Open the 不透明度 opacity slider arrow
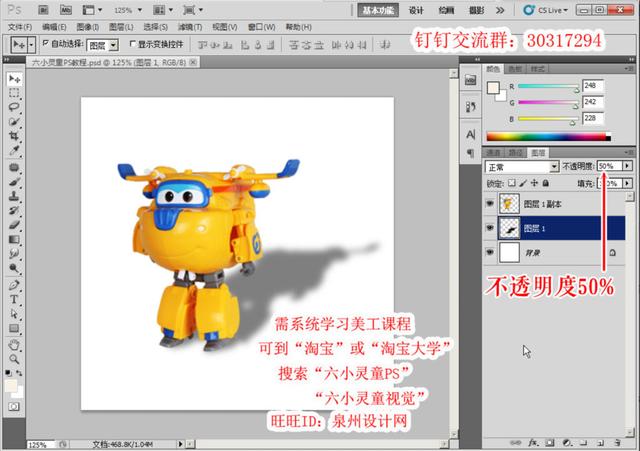Screen dimensions: 640x451 [627, 166]
